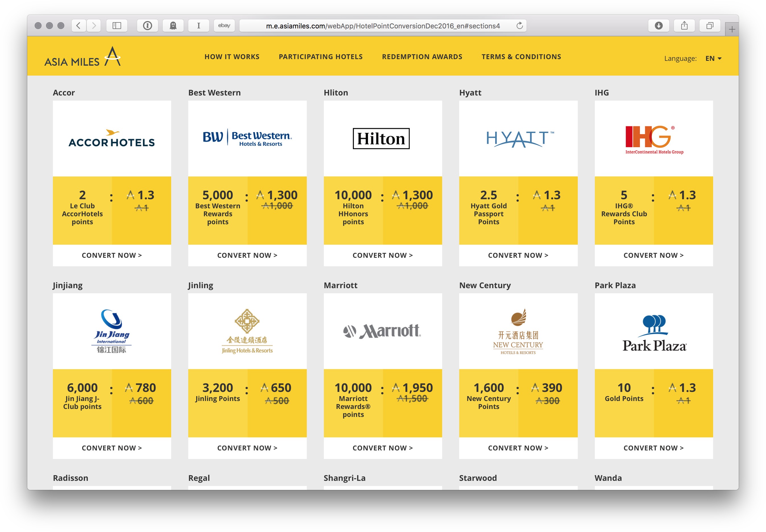Click Convert Now under Hilton
The image size is (766, 532).
(x=382, y=255)
